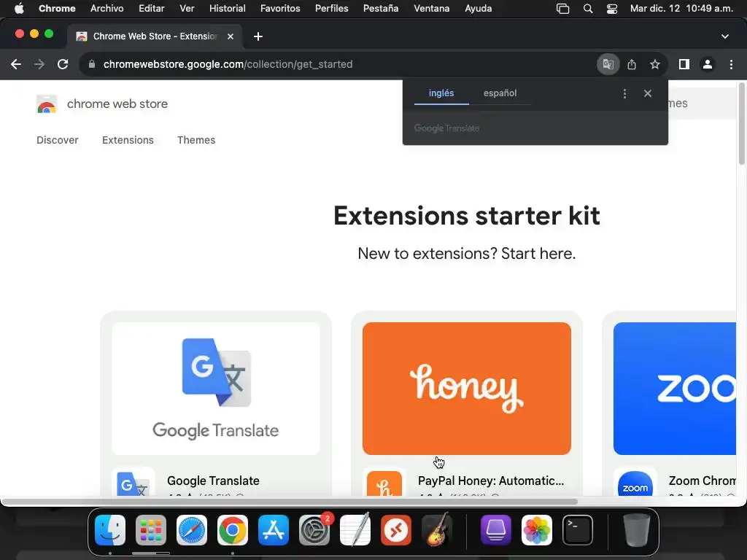The image size is (747, 560).
Task: Open the Perfiles menu
Action: 332,9
